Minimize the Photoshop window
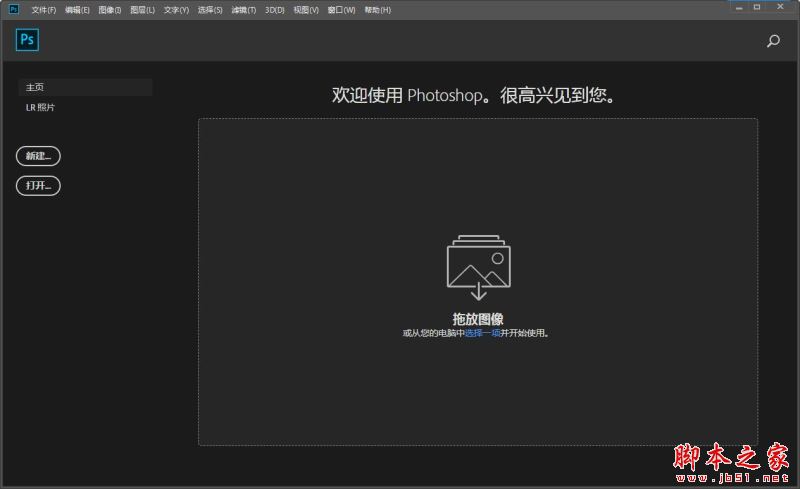Viewport: 800px width, 489px height. coord(739,7)
